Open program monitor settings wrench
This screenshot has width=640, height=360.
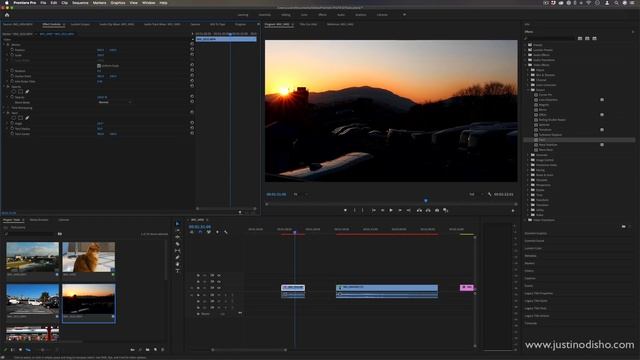[489, 194]
